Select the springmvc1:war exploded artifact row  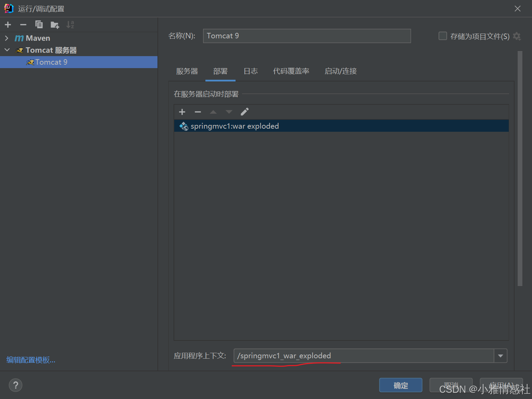(341, 126)
